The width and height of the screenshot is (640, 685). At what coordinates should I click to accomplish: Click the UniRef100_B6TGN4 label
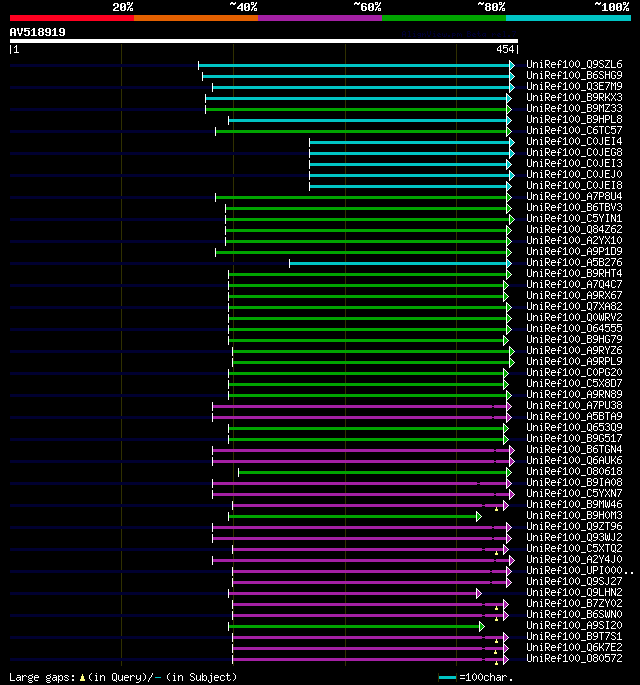[574, 450]
